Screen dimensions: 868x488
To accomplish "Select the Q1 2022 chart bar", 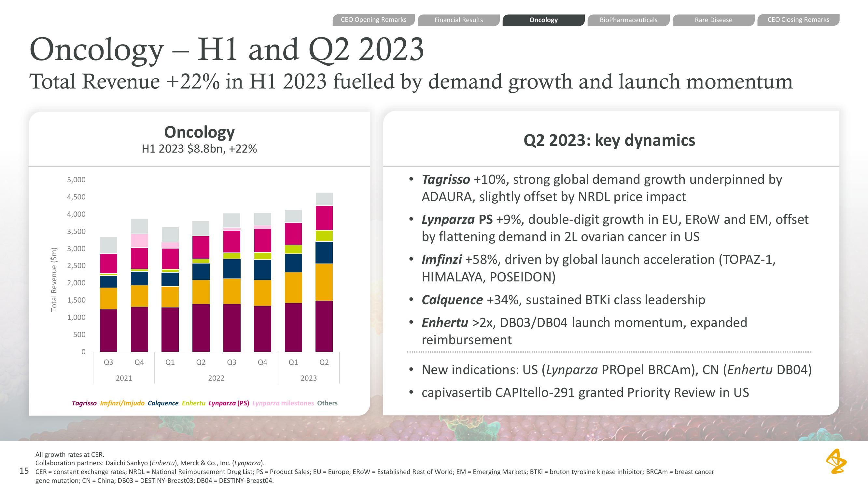I will pos(170,289).
